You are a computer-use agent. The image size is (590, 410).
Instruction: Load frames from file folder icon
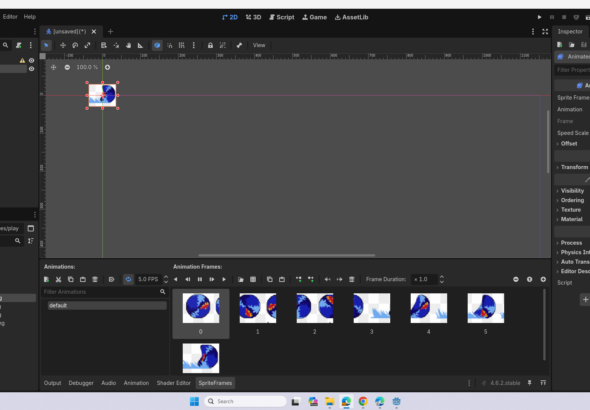tap(241, 279)
